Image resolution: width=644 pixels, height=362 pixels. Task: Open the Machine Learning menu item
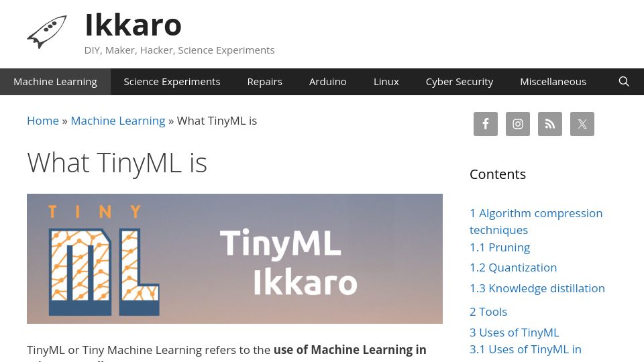(55, 82)
